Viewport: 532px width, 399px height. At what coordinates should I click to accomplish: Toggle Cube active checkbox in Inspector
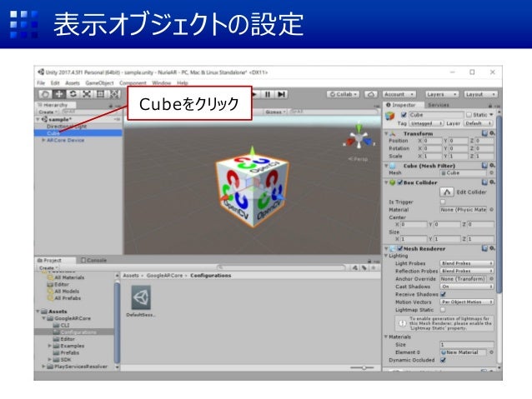pos(404,115)
